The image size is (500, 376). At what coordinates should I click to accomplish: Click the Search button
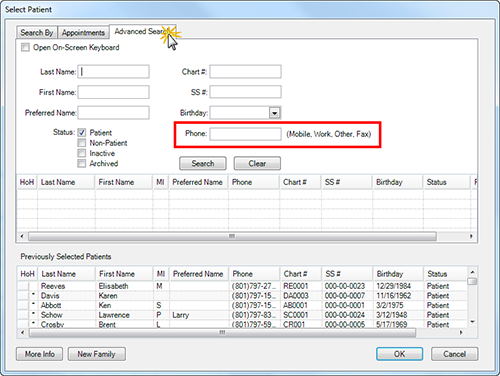pos(203,163)
